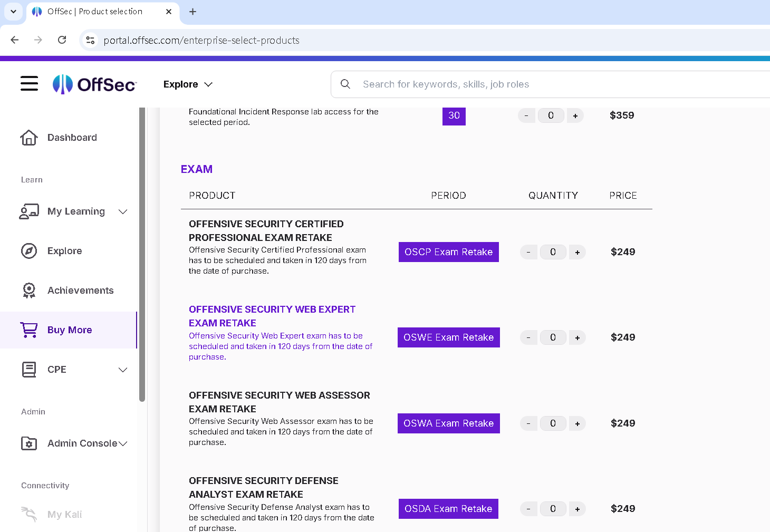Expand the Admin Console chevron

coord(123,443)
